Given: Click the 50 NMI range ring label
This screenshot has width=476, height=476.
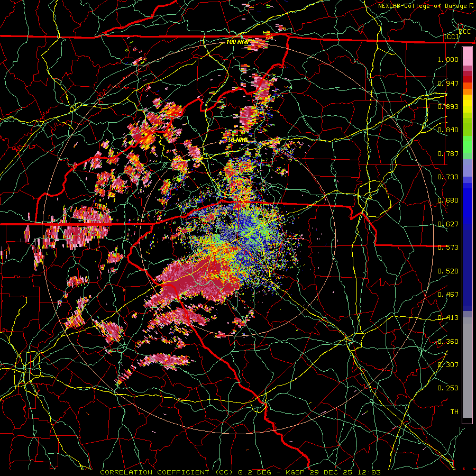Looking at the screenshot, I should 237,140.
